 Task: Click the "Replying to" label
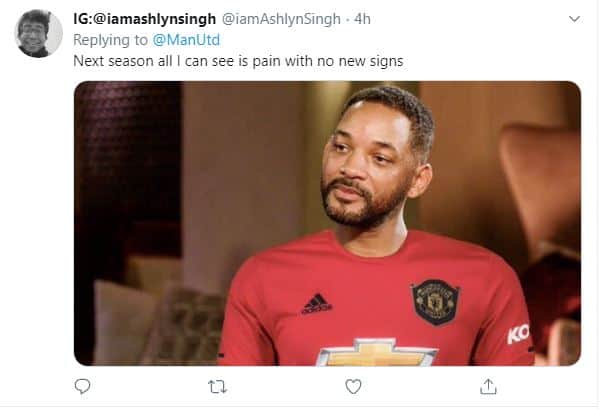[111, 40]
